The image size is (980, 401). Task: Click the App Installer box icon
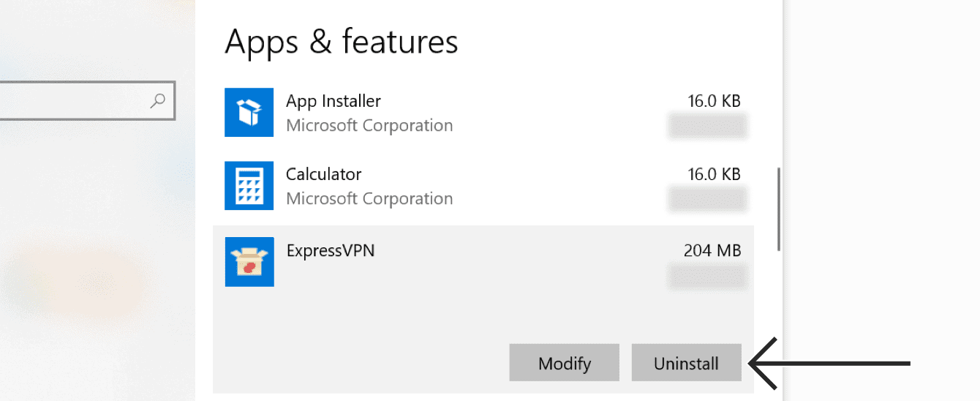(x=249, y=113)
